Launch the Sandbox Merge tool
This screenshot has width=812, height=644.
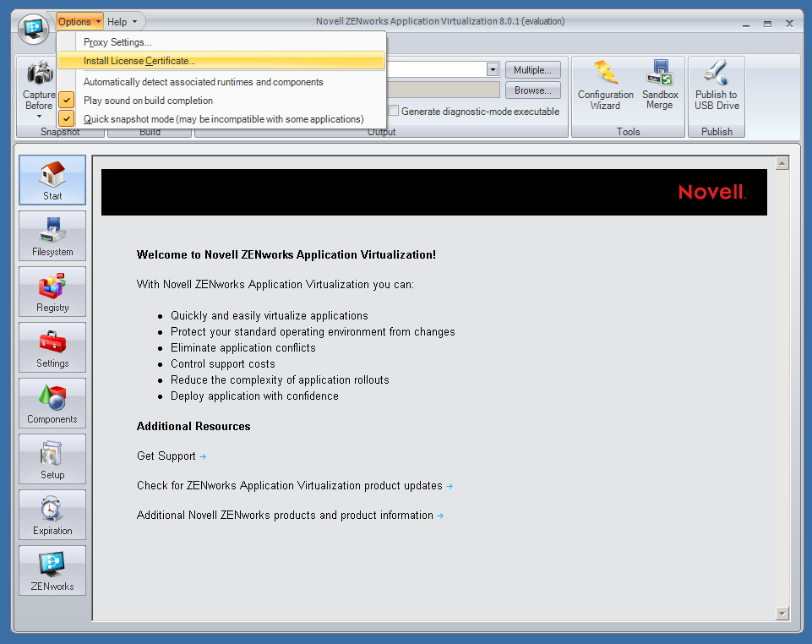click(659, 85)
